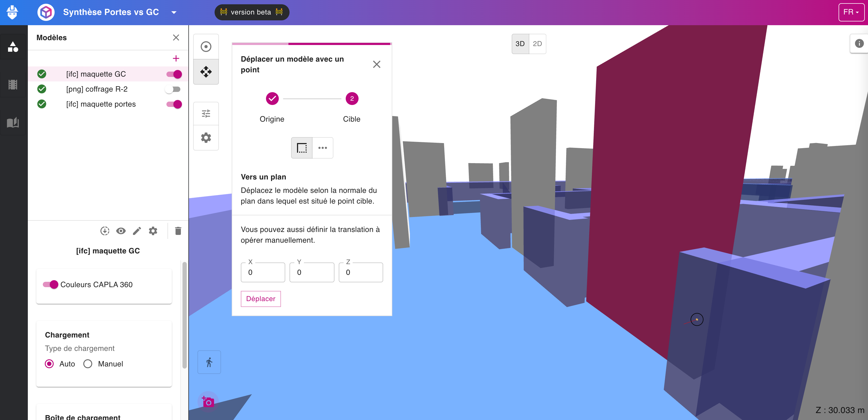
Task: Click green status check of maquette GC
Action: coord(42,74)
